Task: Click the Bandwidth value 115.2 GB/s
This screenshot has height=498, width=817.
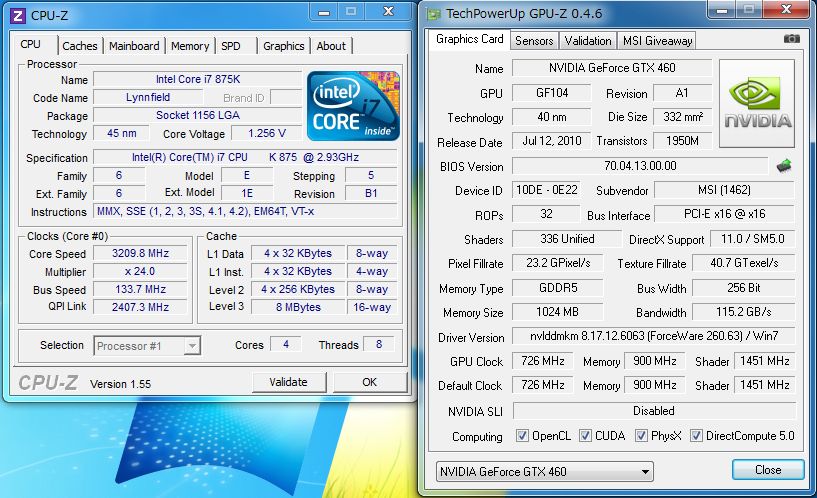Action: [x=744, y=312]
